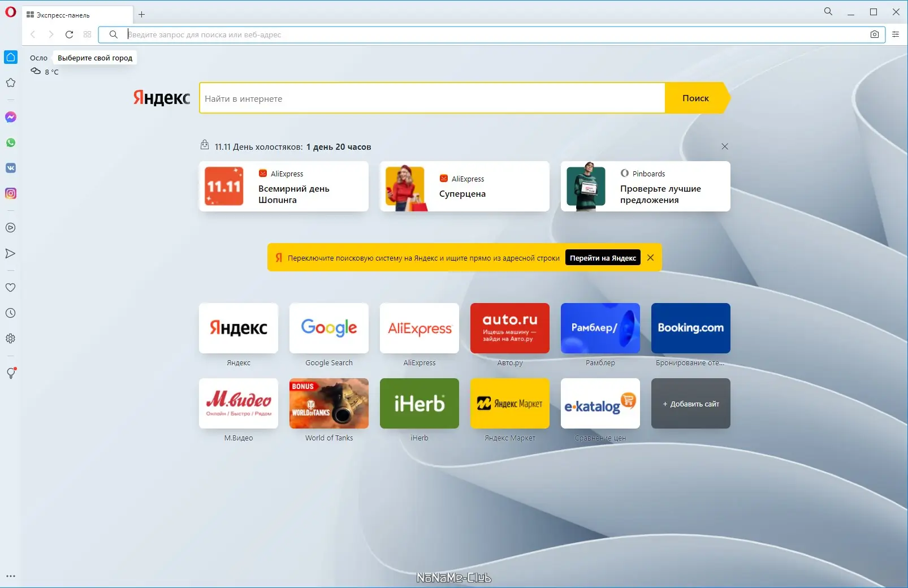Click the address bar search field
This screenshot has height=588, width=908.
click(492, 34)
